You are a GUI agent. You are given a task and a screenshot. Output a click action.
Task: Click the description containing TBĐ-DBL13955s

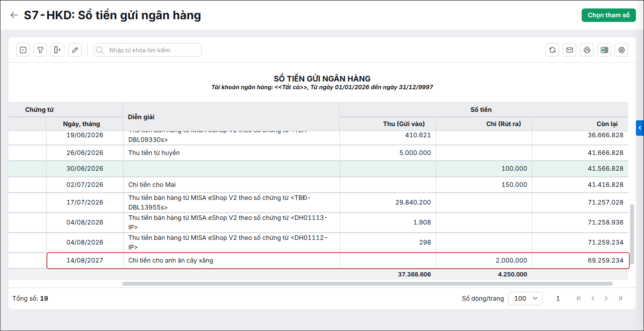[x=219, y=202]
